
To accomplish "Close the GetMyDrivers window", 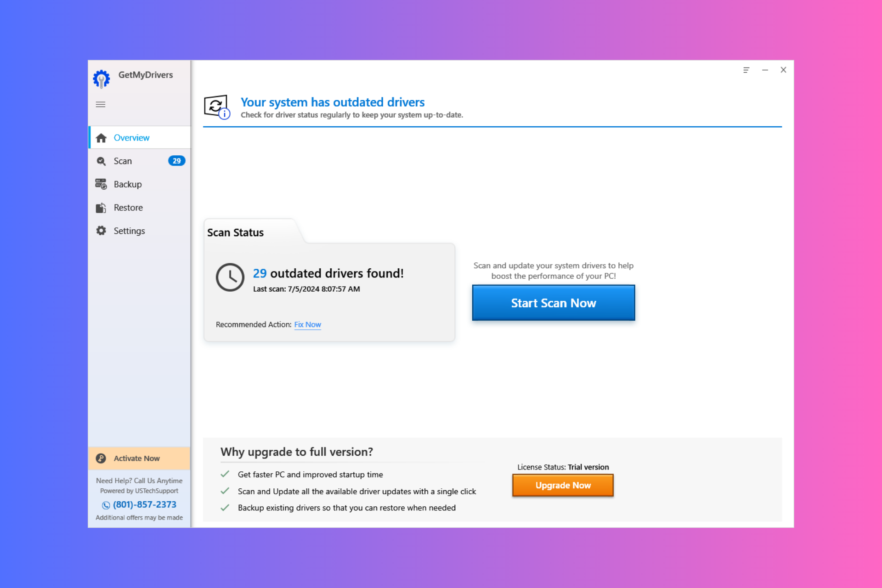I will [783, 70].
